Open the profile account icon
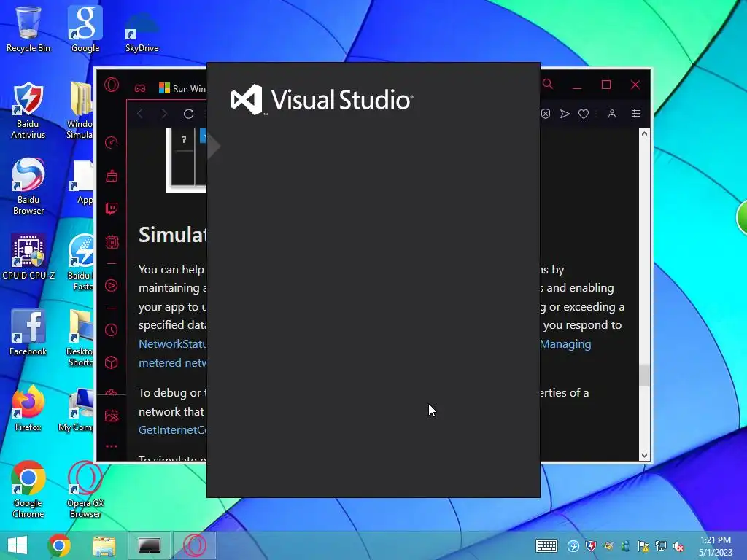Image resolution: width=747 pixels, height=560 pixels. coord(612,114)
